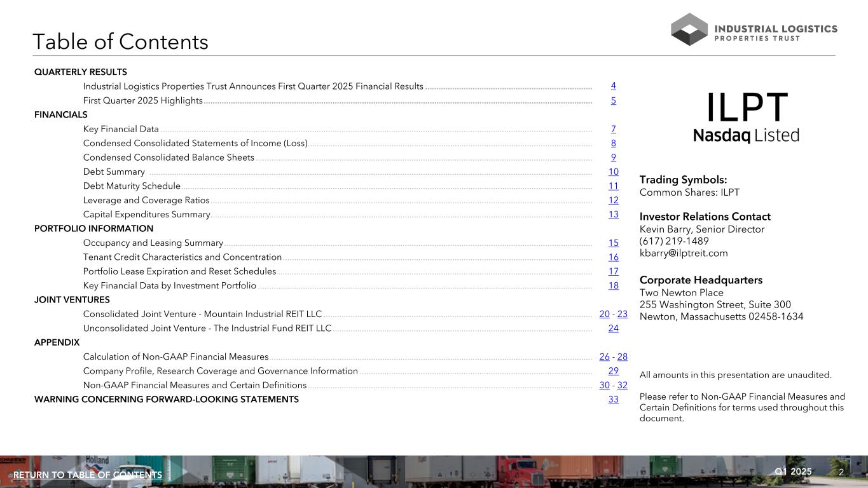Open page 9 Condensed Consolidated Balance Sheets
This screenshot has height=488, width=868.
coord(613,158)
